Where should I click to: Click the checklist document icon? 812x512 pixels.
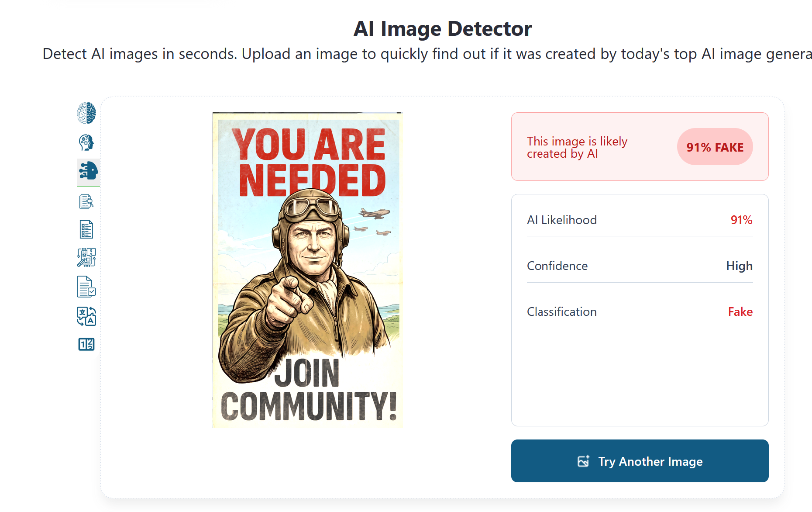point(86,229)
